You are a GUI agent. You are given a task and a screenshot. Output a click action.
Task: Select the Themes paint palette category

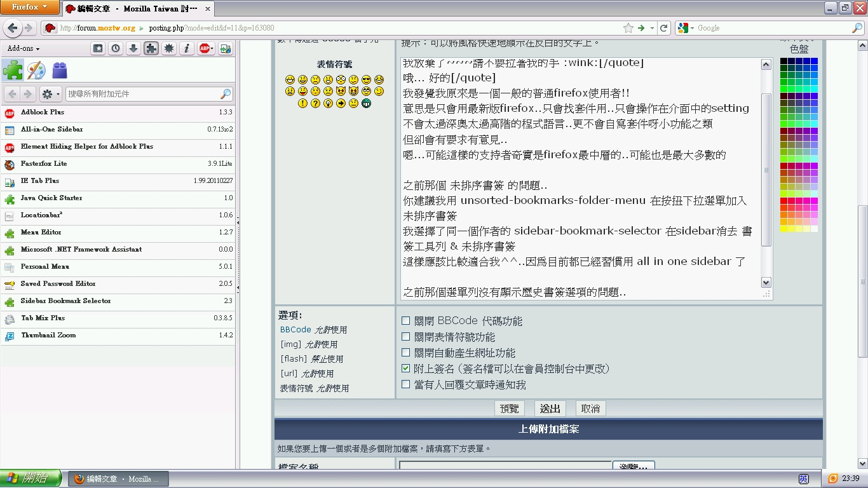point(36,70)
